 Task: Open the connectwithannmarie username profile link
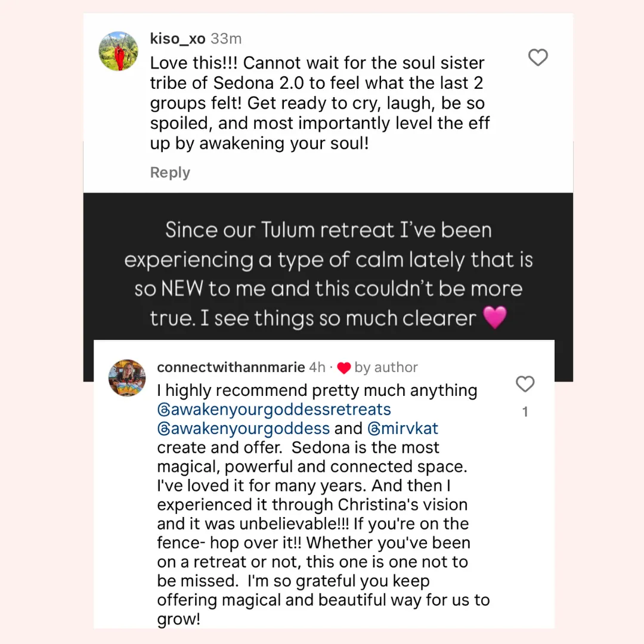tap(231, 367)
